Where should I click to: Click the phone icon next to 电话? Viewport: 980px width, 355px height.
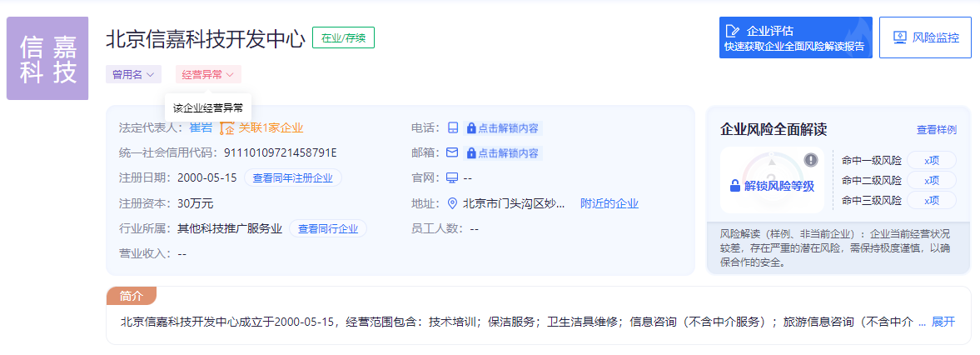453,128
